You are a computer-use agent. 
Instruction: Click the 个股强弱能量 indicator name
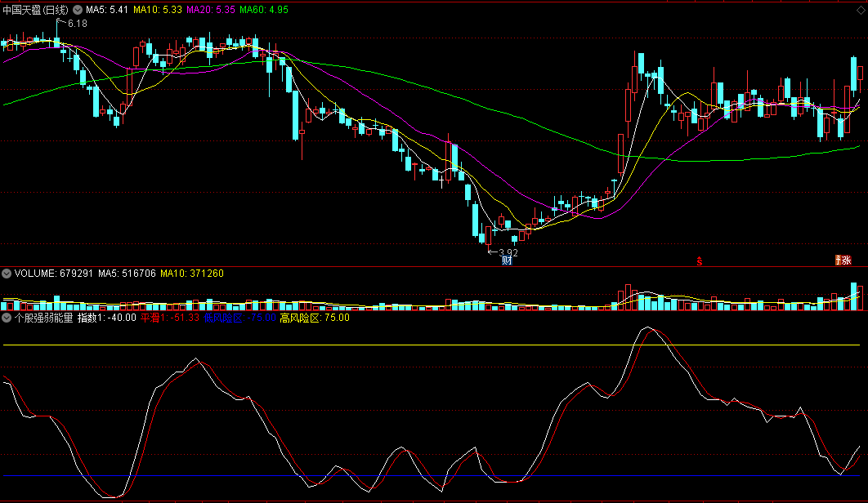44,318
